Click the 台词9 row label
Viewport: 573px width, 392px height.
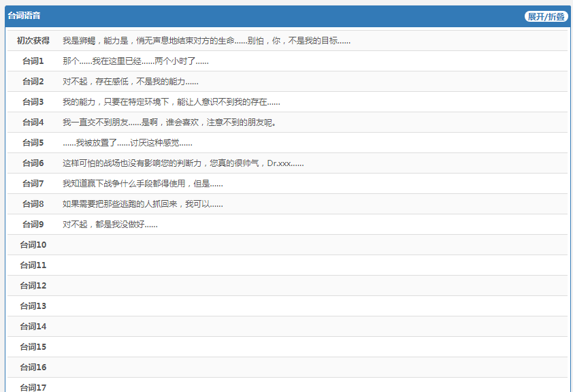33,225
